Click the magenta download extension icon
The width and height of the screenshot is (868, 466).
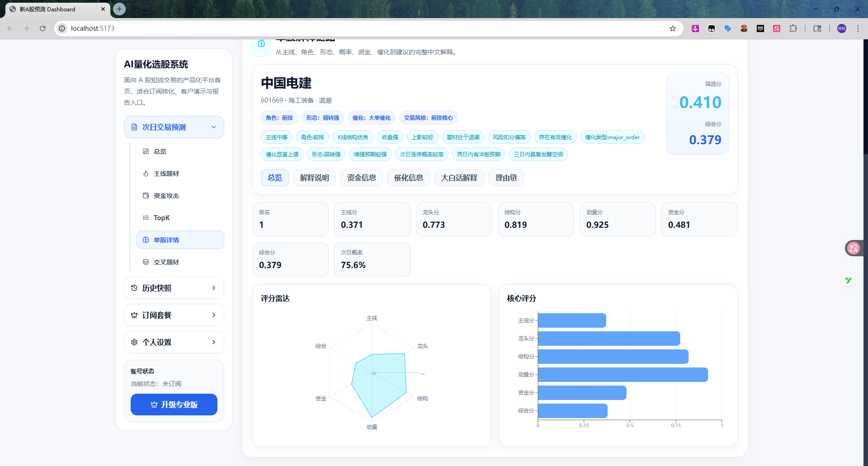coord(695,28)
